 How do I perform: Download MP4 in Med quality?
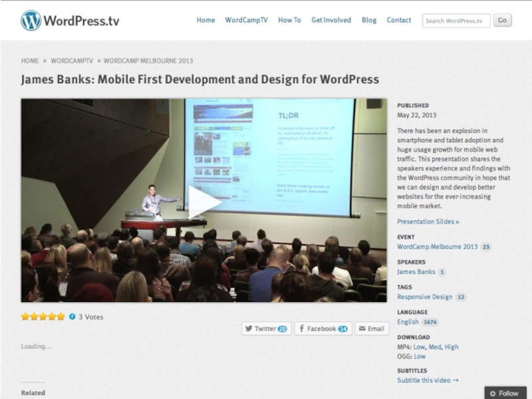(x=435, y=346)
